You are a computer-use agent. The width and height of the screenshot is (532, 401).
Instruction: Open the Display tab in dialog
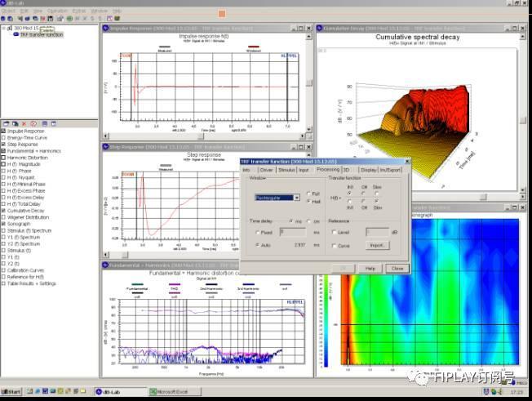[x=369, y=170]
